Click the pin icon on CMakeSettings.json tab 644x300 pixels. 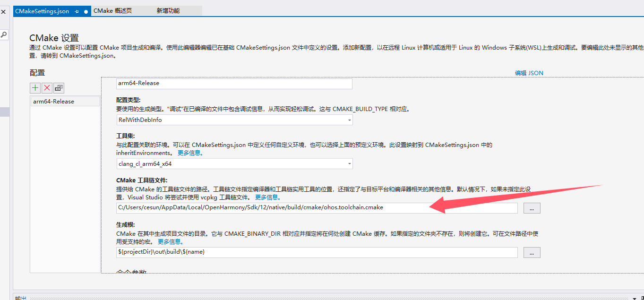[x=77, y=11]
